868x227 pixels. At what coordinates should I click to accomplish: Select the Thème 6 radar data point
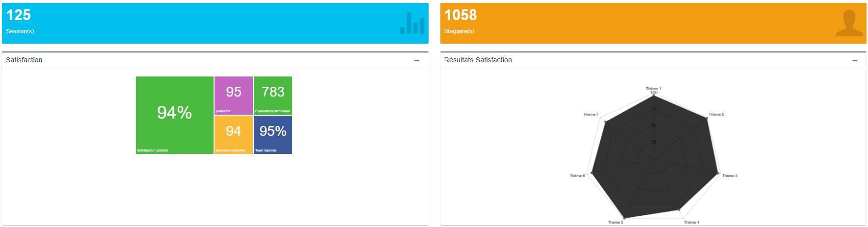(593, 173)
